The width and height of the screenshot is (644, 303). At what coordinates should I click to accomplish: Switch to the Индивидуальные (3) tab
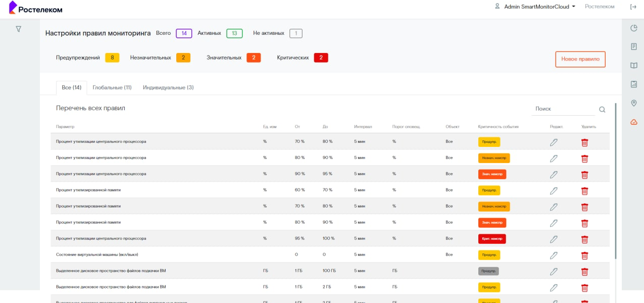pos(168,87)
